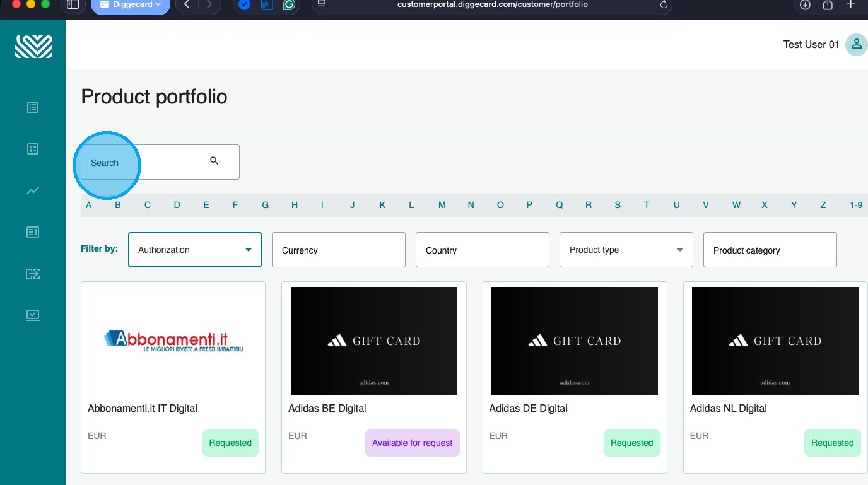Open the sidebar article page icon
The image size is (868, 485).
coord(33,232)
